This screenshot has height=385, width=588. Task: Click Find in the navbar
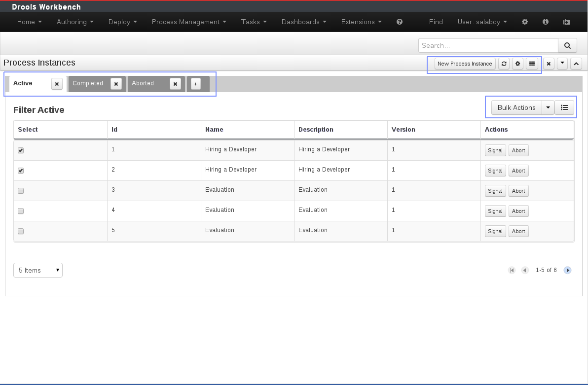(x=436, y=22)
